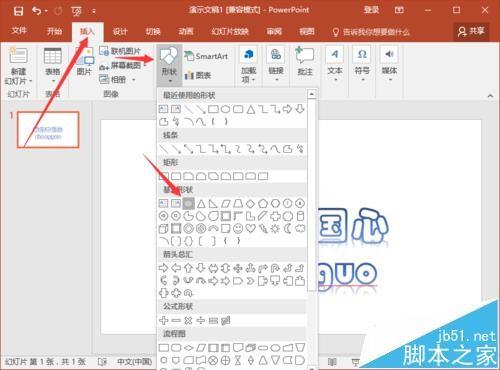
Task: Insert a SmartArt graphic
Action: (x=206, y=56)
